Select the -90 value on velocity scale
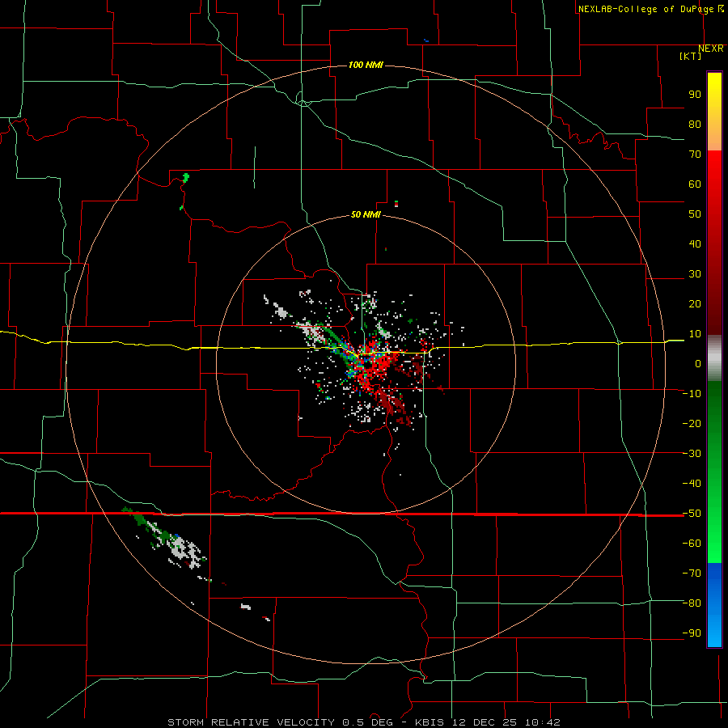The width and height of the screenshot is (728, 728). coord(692,633)
